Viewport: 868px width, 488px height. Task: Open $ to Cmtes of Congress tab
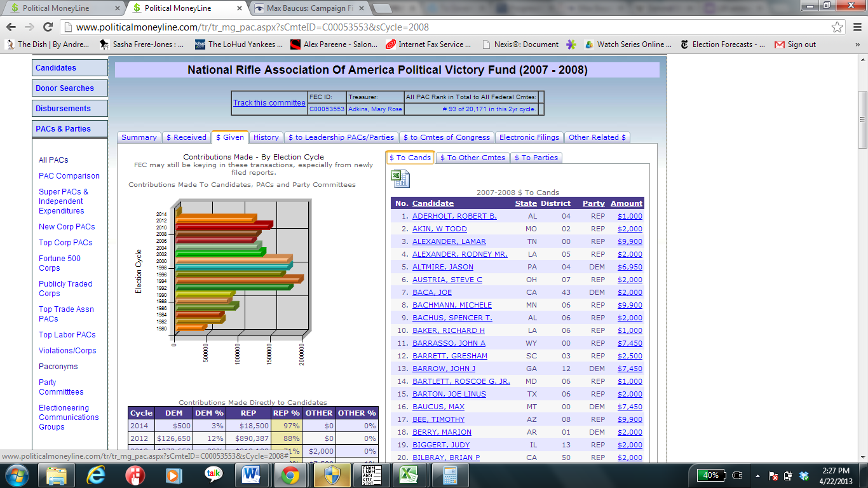pyautogui.click(x=447, y=137)
